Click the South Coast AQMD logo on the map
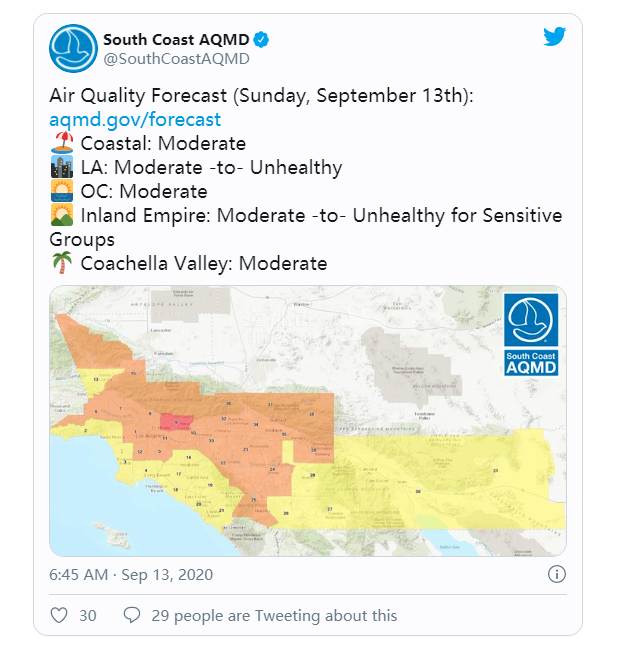This screenshot has height=650, width=633. pyautogui.click(x=531, y=335)
